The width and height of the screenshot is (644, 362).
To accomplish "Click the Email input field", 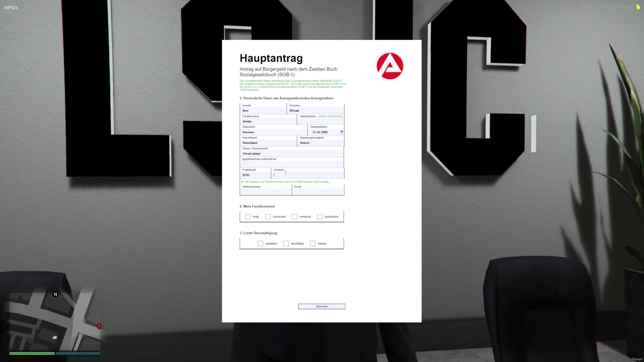I will (318, 192).
